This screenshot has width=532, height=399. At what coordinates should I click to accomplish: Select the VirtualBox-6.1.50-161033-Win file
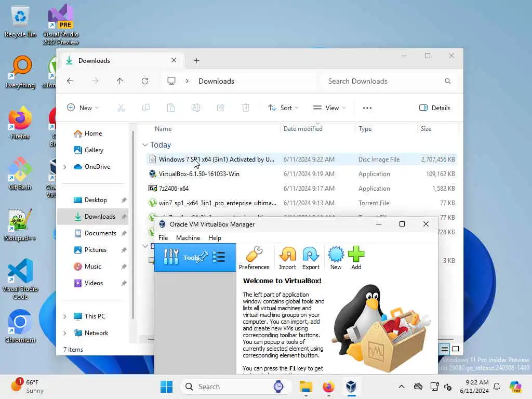coord(302,174)
